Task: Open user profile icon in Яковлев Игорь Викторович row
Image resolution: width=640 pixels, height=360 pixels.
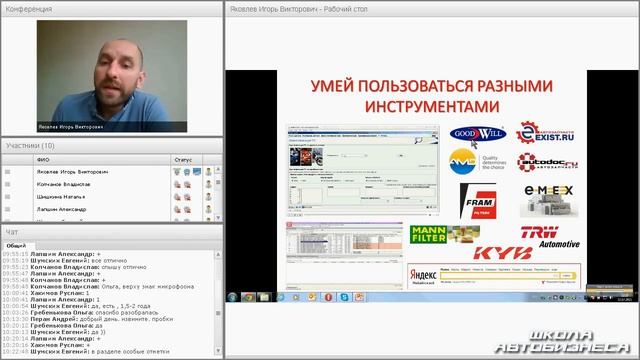Action: pyautogui.click(x=209, y=172)
